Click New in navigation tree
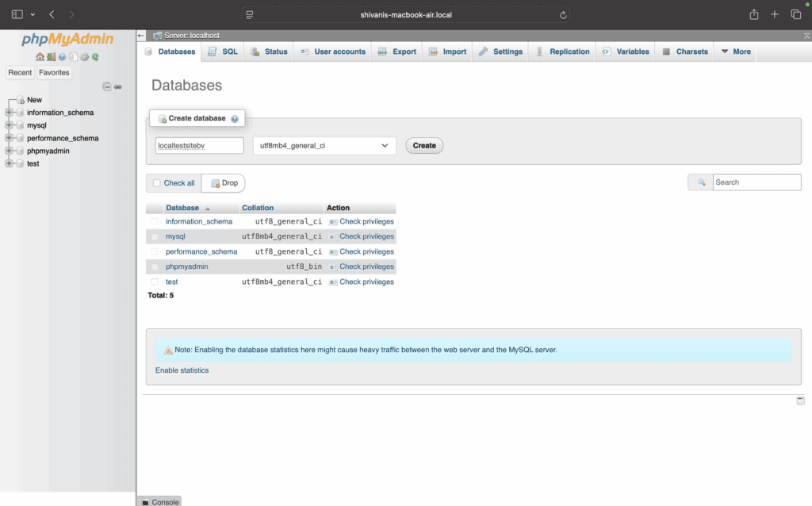 pyautogui.click(x=34, y=100)
